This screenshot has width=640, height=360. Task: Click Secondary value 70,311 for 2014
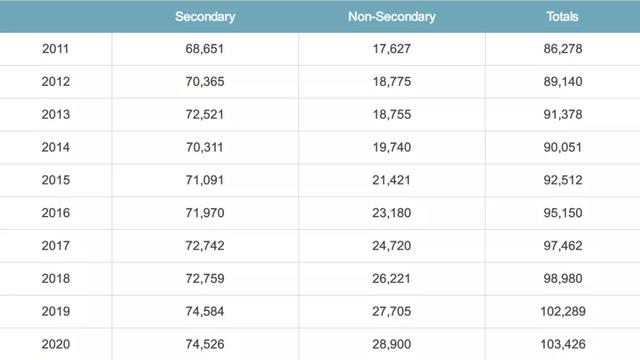(x=204, y=147)
